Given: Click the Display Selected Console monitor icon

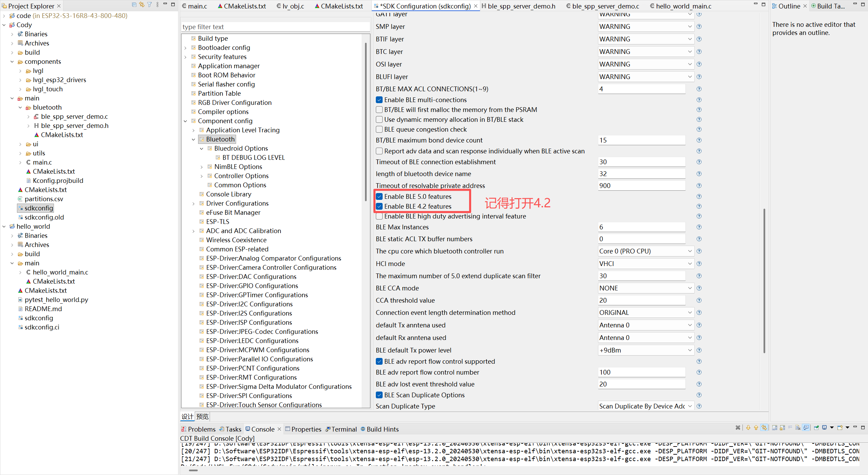Looking at the screenshot, I should coord(825,427).
